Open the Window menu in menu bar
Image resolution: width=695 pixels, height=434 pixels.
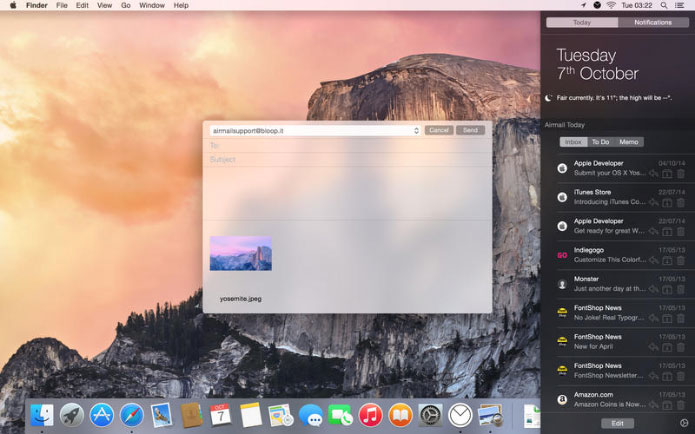tap(152, 5)
